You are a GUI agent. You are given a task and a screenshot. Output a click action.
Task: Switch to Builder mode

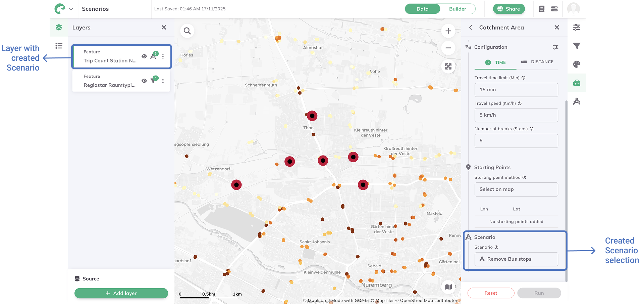tap(458, 9)
